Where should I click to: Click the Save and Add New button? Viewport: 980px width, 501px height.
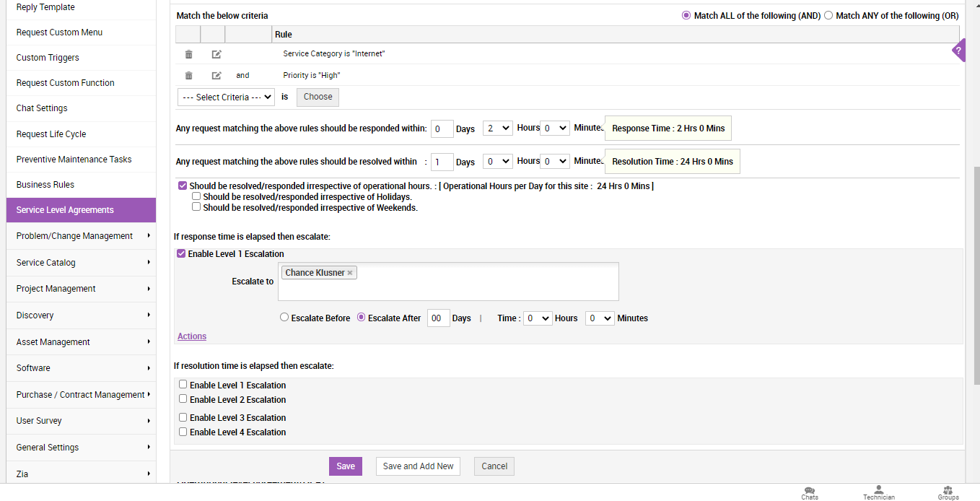pyautogui.click(x=418, y=466)
